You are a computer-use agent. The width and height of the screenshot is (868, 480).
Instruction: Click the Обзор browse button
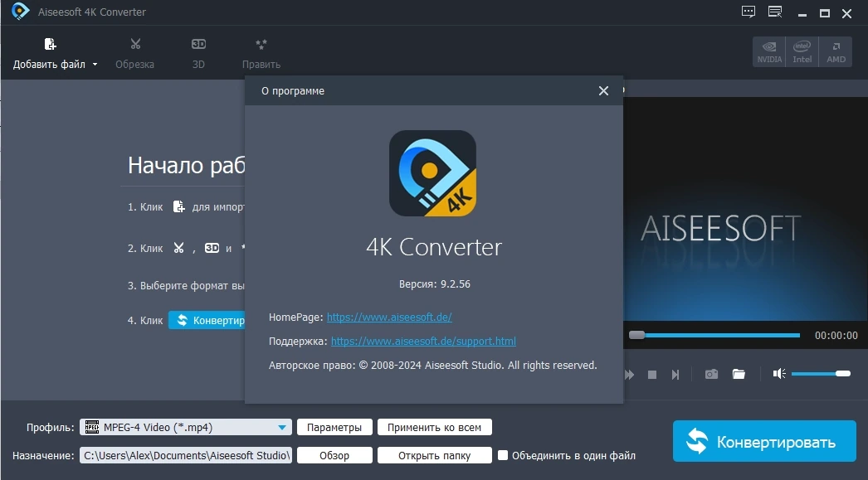[x=334, y=456]
